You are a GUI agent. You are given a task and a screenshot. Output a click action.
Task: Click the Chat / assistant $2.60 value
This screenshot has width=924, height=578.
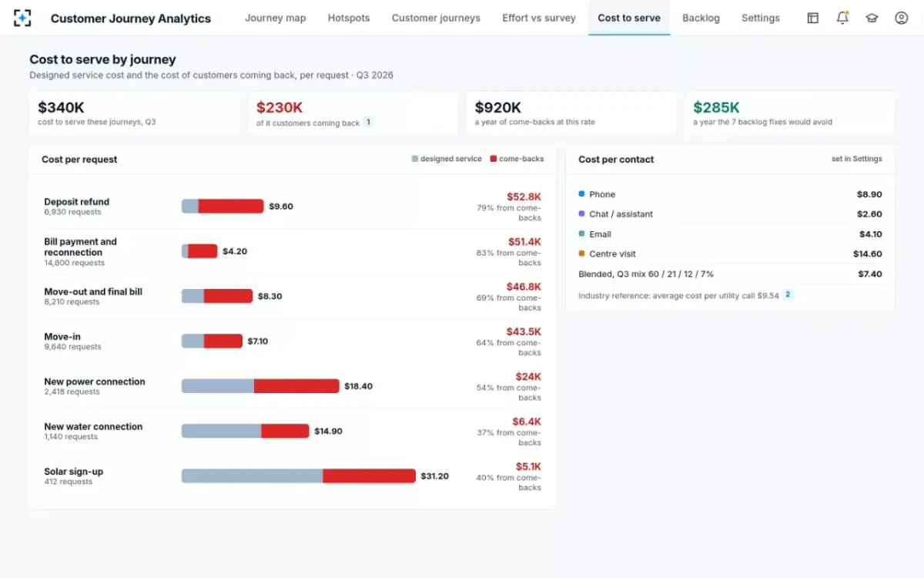click(869, 214)
